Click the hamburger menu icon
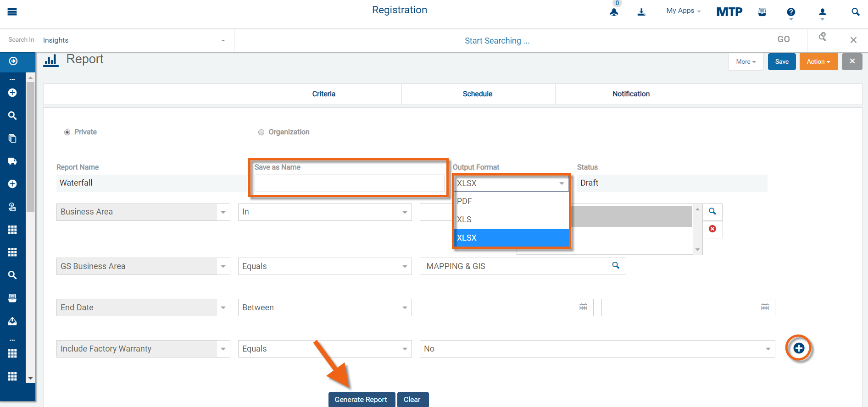Viewport: 868px width, 407px height. pyautogui.click(x=12, y=12)
